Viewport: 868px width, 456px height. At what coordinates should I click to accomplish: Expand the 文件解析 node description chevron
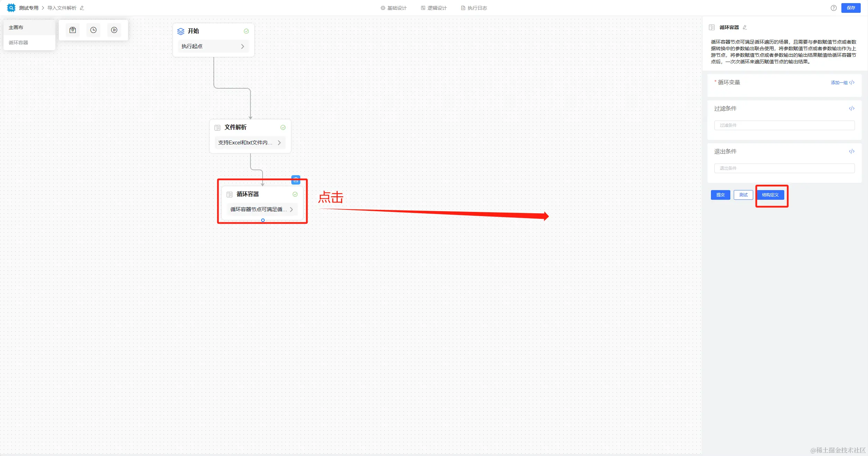pos(279,143)
